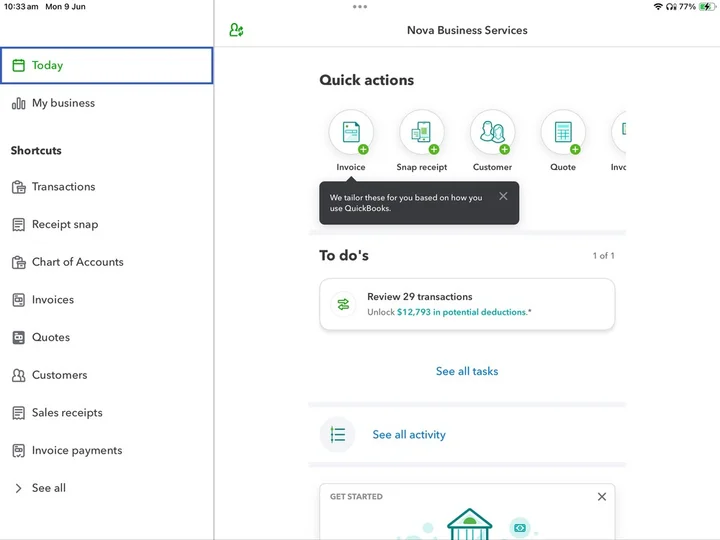Image resolution: width=720 pixels, height=540 pixels.
Task: Tap the See all activity list icon
Action: pos(338,435)
